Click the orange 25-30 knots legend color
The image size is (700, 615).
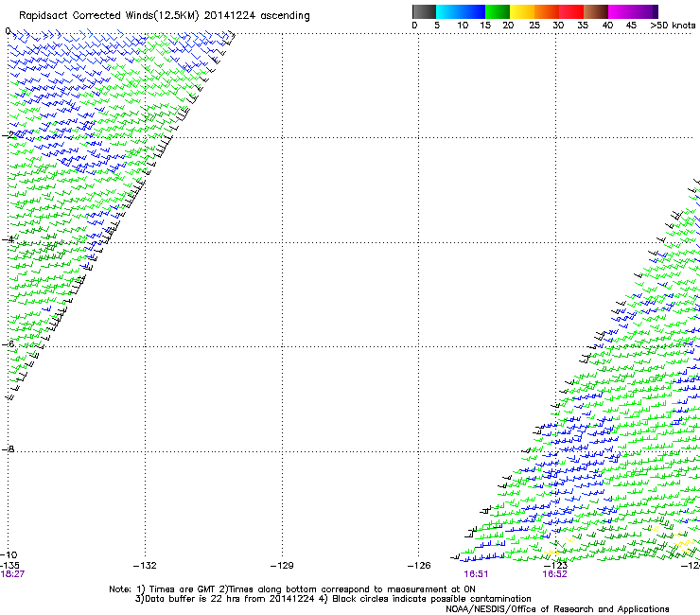547,11
